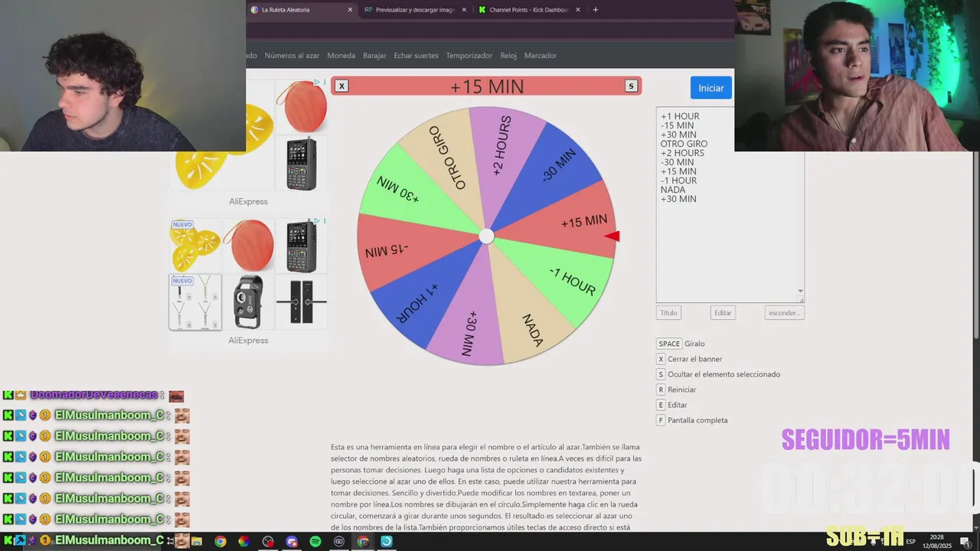Click the NADA line in options list
980x551 pixels.
click(673, 190)
